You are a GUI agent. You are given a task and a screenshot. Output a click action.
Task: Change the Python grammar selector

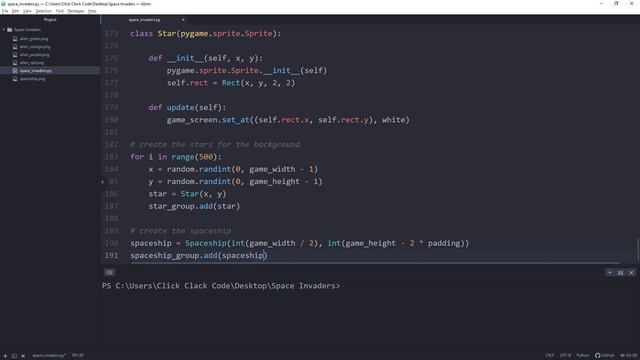click(x=582, y=356)
